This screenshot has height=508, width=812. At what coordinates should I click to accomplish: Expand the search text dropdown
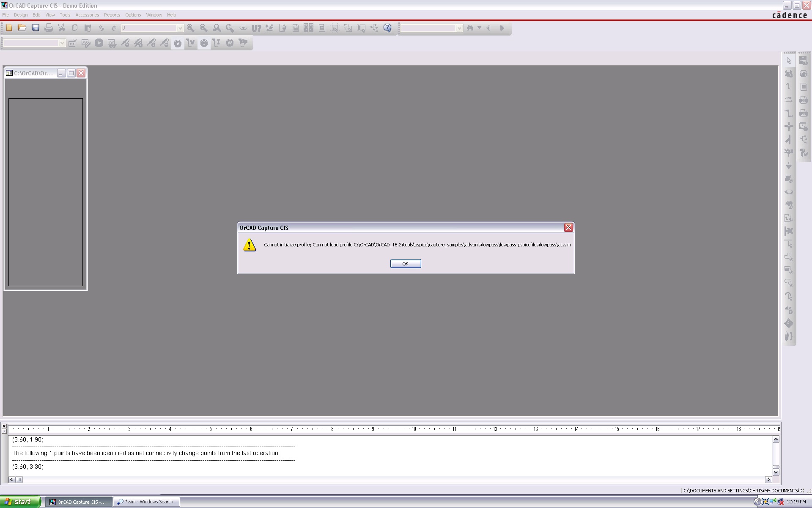tap(459, 28)
